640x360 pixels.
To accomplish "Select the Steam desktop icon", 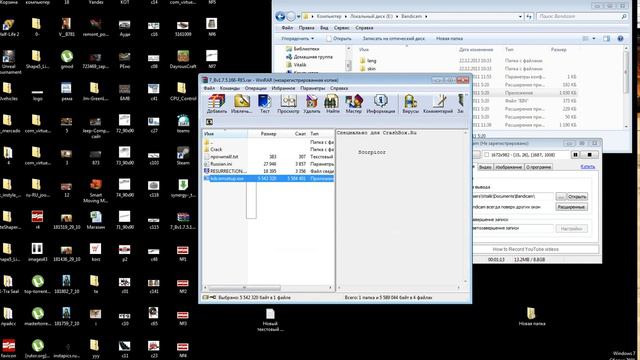I will 183,156.
